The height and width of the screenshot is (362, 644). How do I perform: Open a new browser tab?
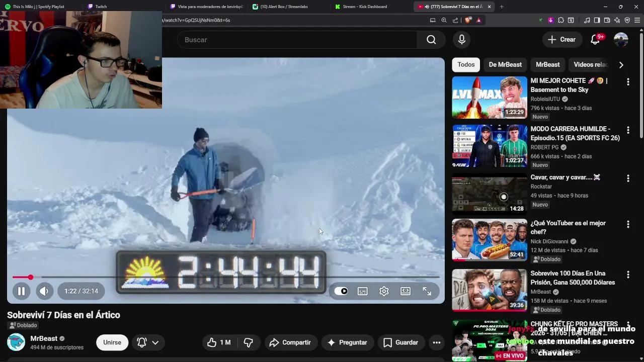(502, 7)
